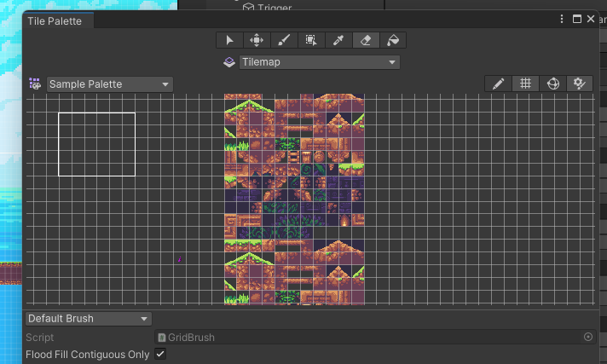
Task: Select the Eraser tool
Action: [x=366, y=40]
